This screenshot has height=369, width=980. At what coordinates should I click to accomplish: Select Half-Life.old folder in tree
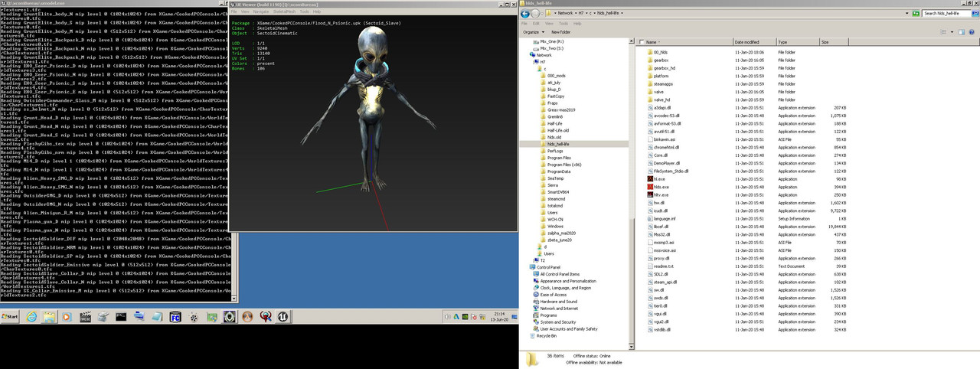(x=557, y=130)
